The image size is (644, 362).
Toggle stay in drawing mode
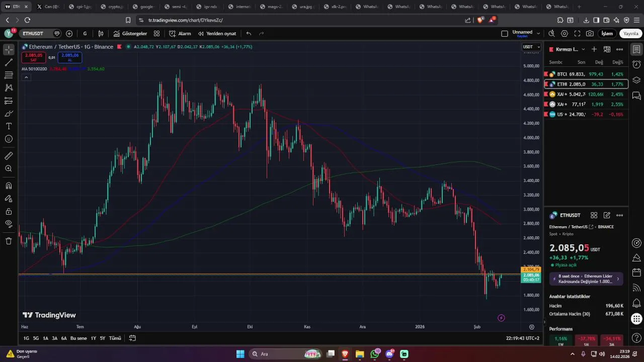pos(9,199)
